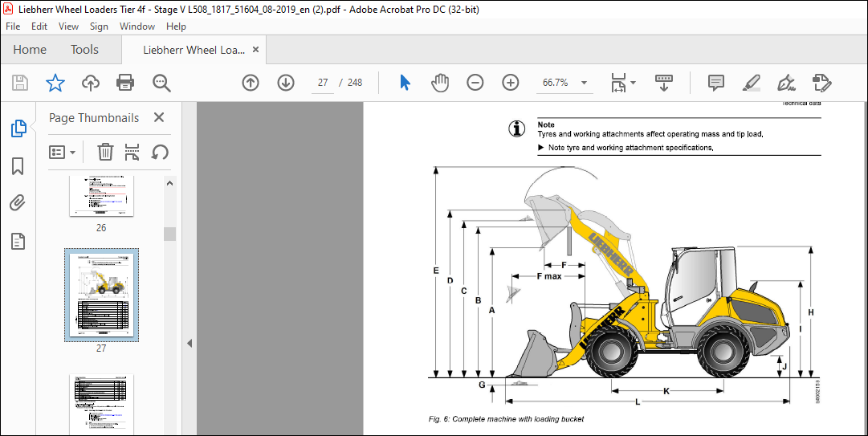Go to previous page arrow
Screen dimensions: 868x436
(x=251, y=83)
